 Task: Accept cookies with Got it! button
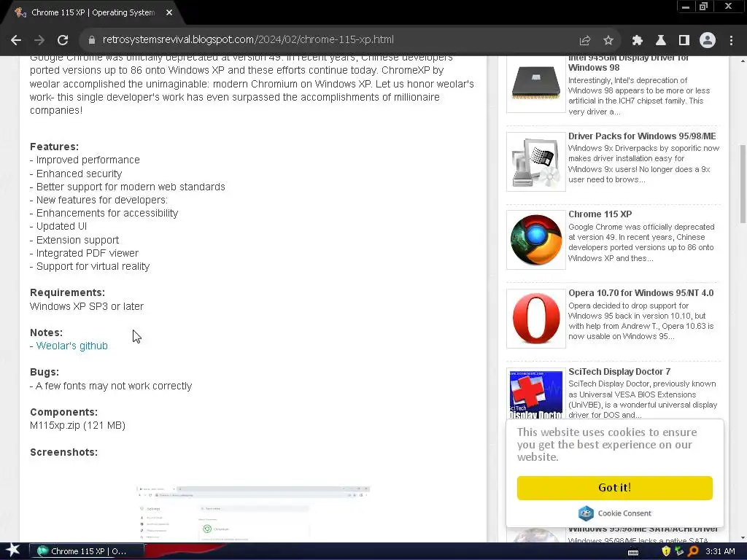click(x=614, y=488)
